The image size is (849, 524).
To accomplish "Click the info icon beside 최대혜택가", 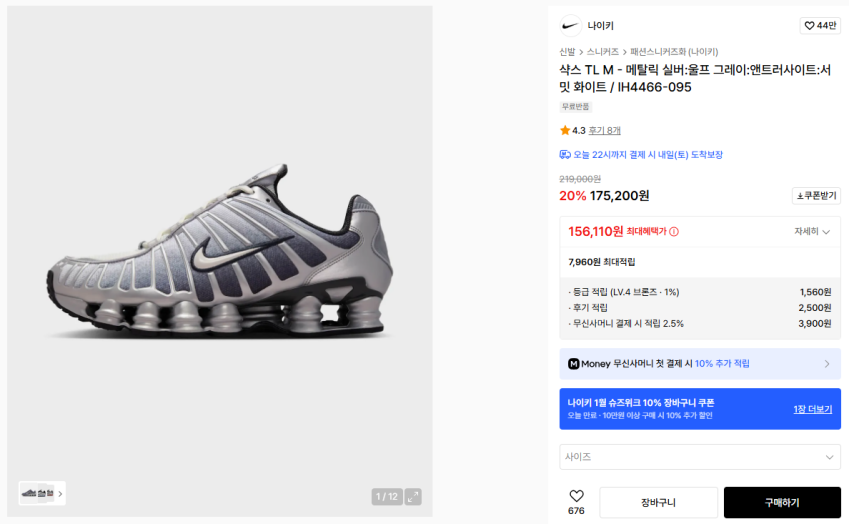I will 674,232.
